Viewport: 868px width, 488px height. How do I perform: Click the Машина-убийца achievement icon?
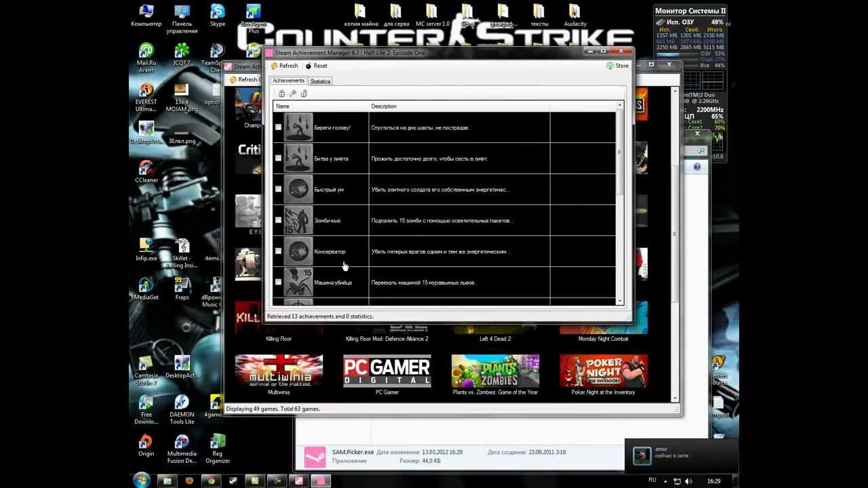click(x=298, y=282)
